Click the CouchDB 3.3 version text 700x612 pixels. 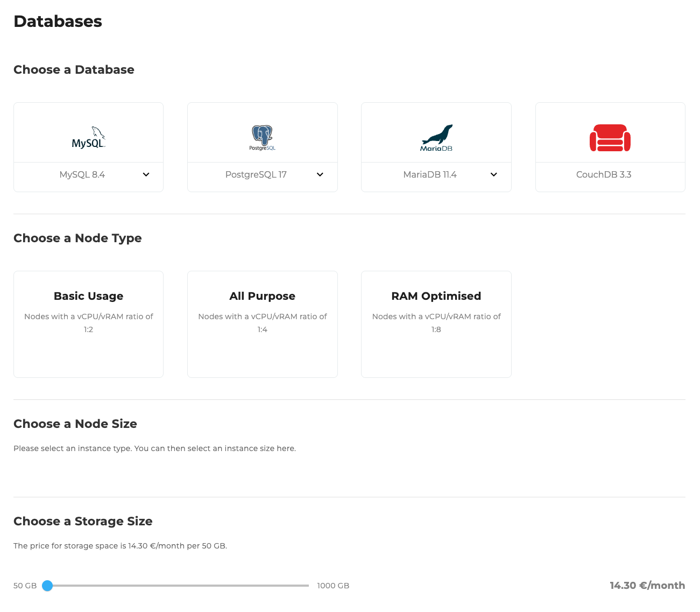[604, 174]
